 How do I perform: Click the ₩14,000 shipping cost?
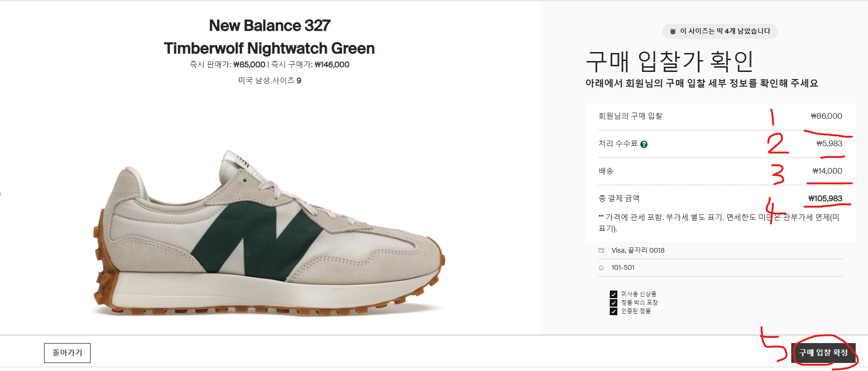827,171
